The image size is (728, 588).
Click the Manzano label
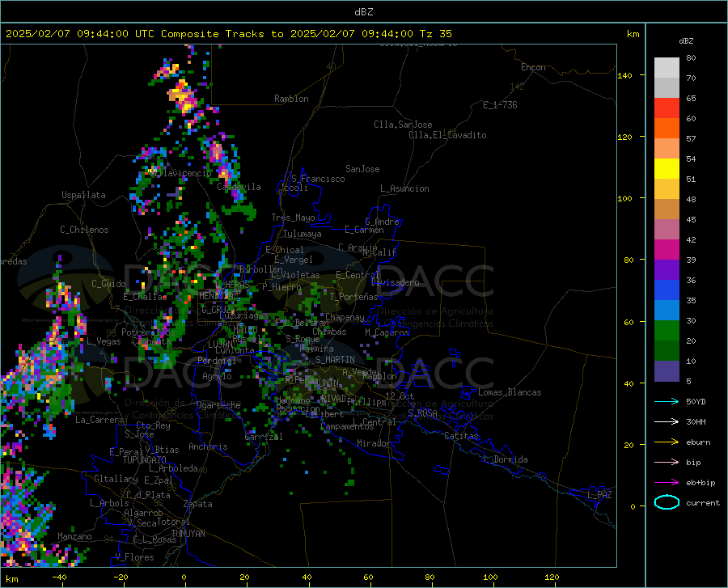pyautogui.click(x=74, y=536)
